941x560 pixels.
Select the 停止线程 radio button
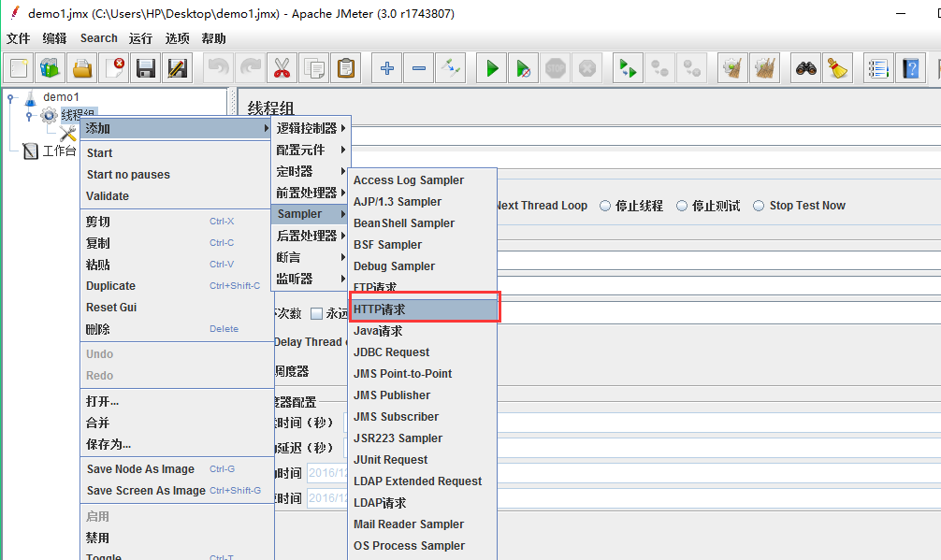click(x=605, y=206)
